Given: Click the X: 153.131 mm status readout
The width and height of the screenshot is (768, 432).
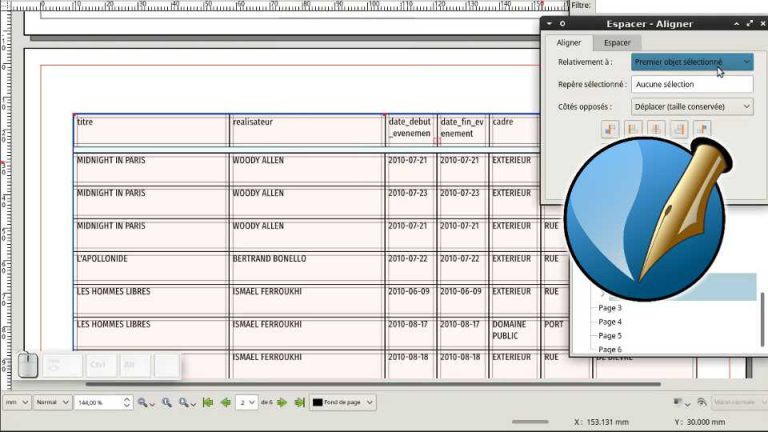Looking at the screenshot, I should [x=600, y=422].
